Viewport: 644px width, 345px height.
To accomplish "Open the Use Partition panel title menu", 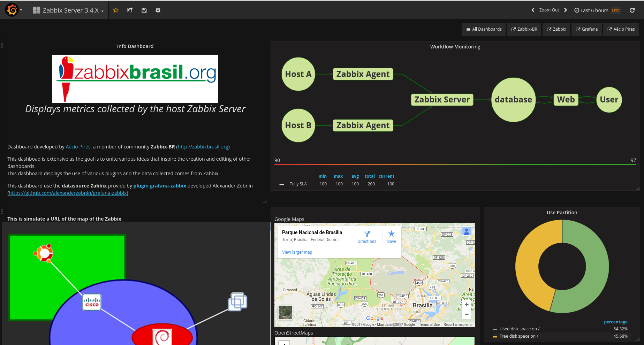I will pyautogui.click(x=562, y=213).
